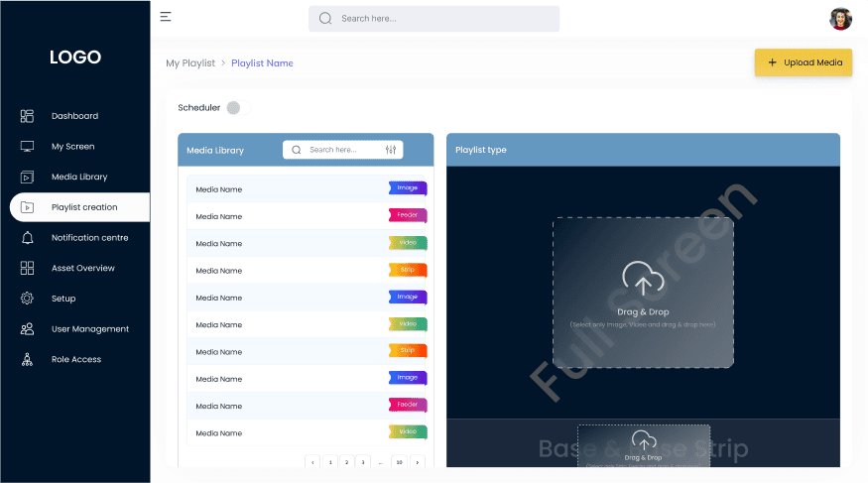Viewport: 868px width, 483px height.
Task: Click the cloud upload icon in Full Screen zone
Action: pyautogui.click(x=643, y=279)
